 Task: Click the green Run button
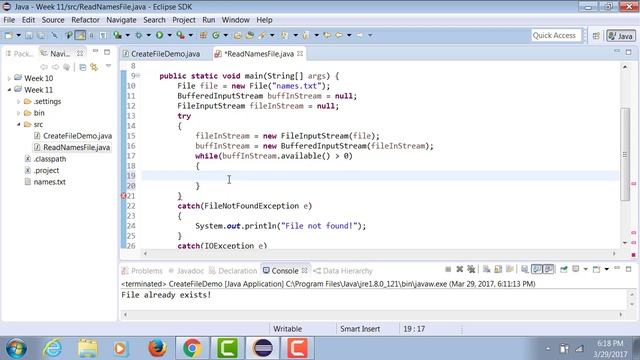point(159,36)
